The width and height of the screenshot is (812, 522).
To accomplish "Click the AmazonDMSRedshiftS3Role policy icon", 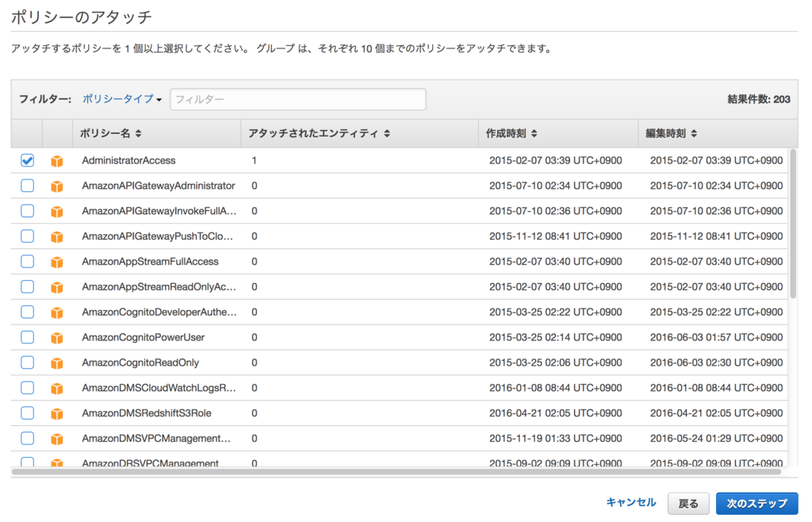I will [57, 414].
